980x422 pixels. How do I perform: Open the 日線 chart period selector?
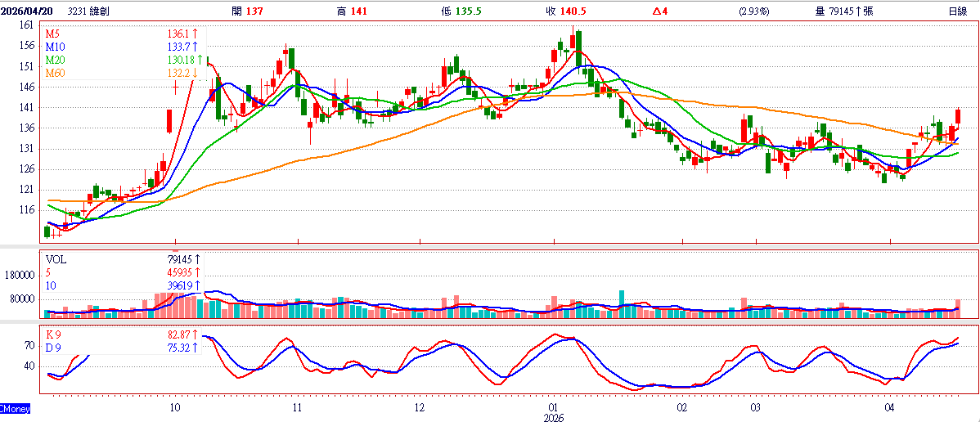point(957,11)
